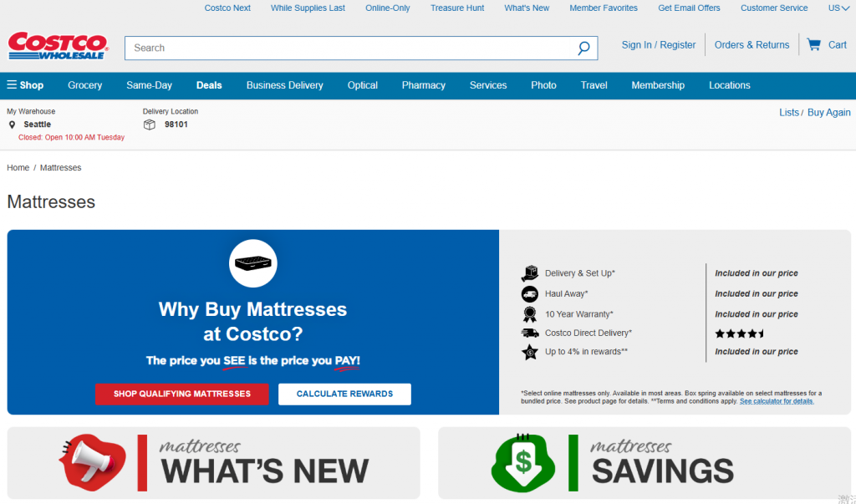Click 'Up to 4% in rewards' text
856x504 pixels.
(x=586, y=352)
